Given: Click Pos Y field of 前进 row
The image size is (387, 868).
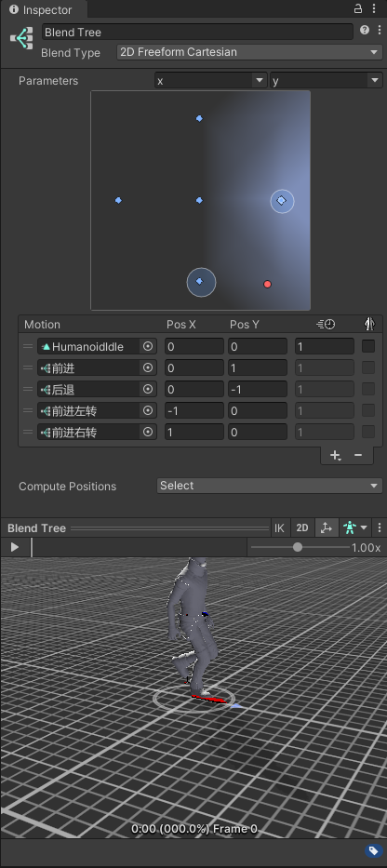Looking at the screenshot, I should (x=258, y=367).
